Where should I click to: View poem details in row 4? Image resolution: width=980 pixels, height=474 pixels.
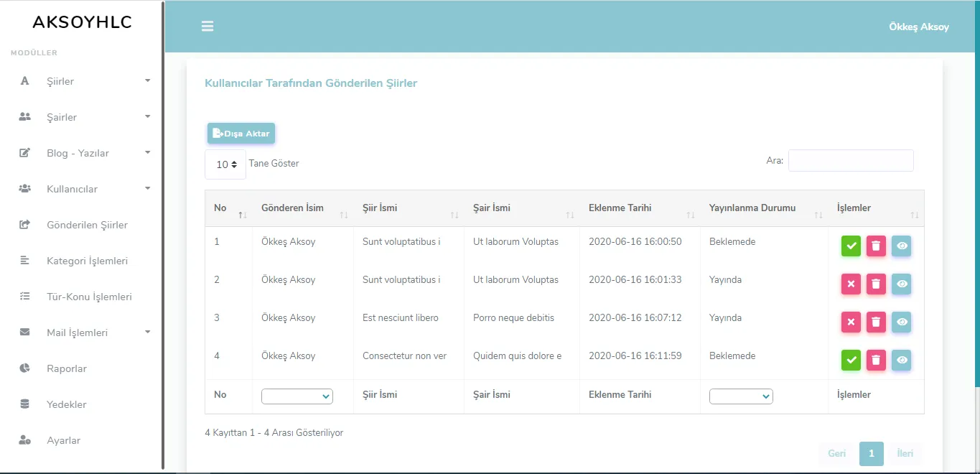tap(902, 360)
